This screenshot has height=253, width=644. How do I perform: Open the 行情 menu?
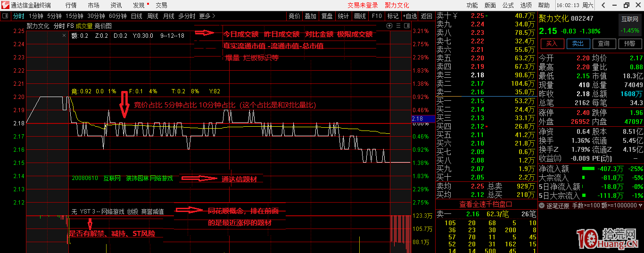71,5
